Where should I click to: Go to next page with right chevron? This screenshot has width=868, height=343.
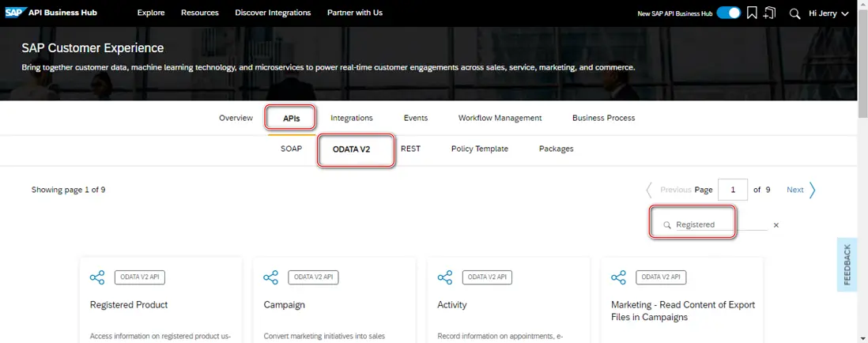point(813,190)
